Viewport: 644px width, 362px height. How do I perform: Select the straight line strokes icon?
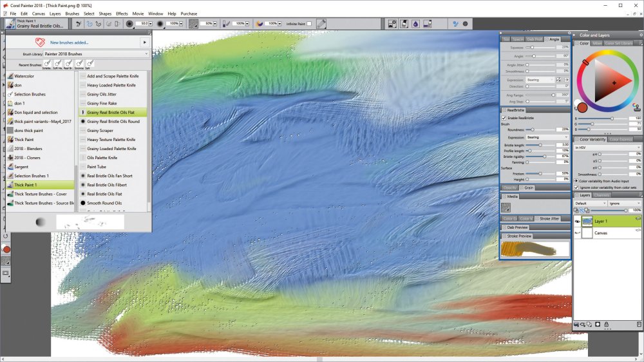(98, 24)
